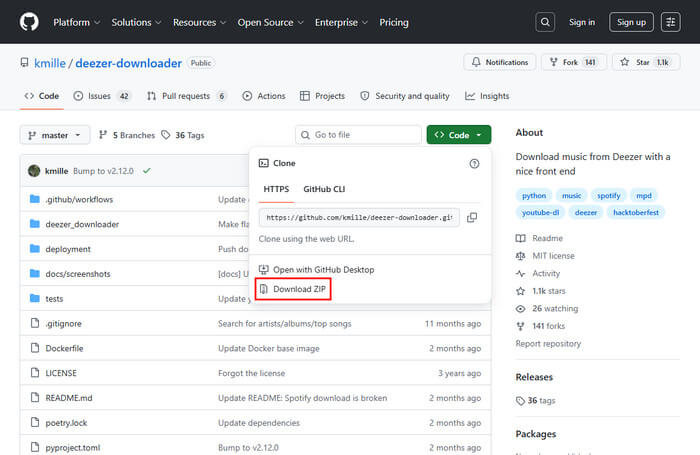The image size is (700, 455).
Task: Click the deployment folder icon
Action: point(34,248)
